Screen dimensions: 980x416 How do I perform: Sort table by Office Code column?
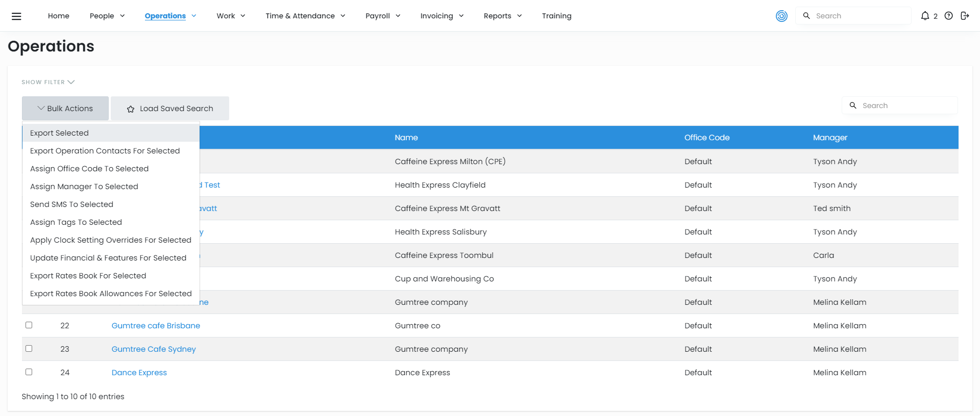click(707, 138)
